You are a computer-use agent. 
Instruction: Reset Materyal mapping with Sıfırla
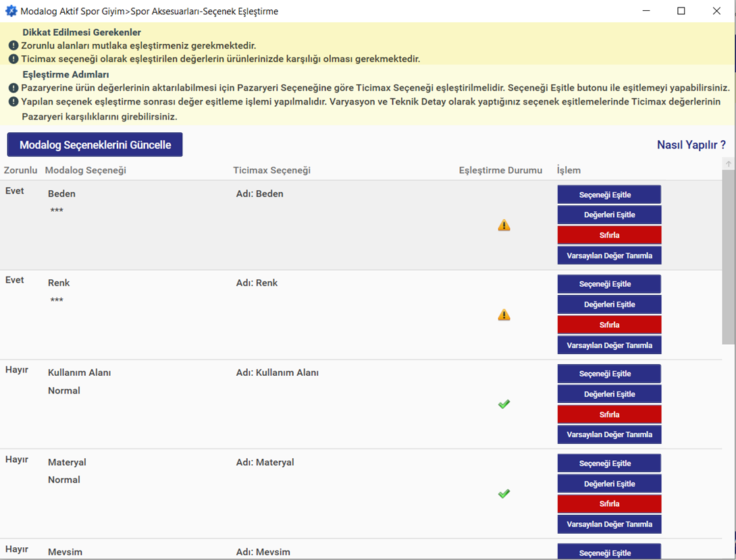(609, 504)
